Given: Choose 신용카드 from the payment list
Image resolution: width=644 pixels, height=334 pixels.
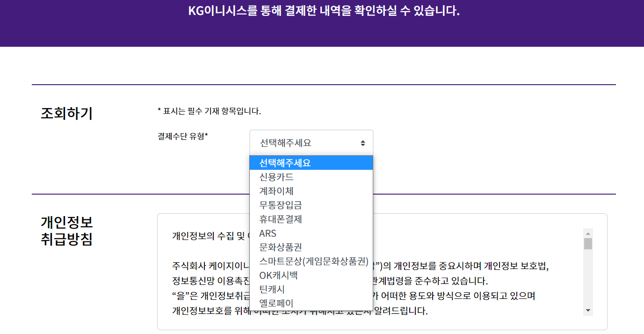Looking at the screenshot, I should 311,177.
